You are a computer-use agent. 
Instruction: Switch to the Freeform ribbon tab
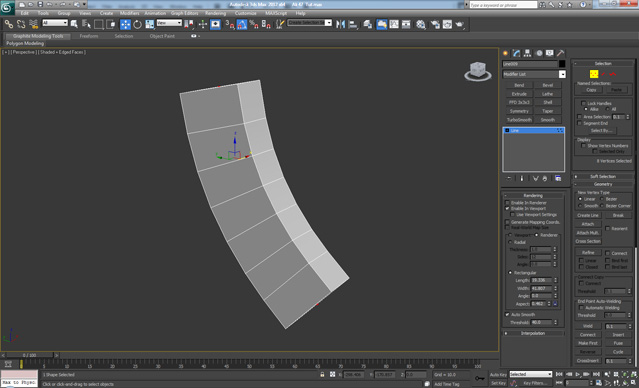[x=89, y=36]
